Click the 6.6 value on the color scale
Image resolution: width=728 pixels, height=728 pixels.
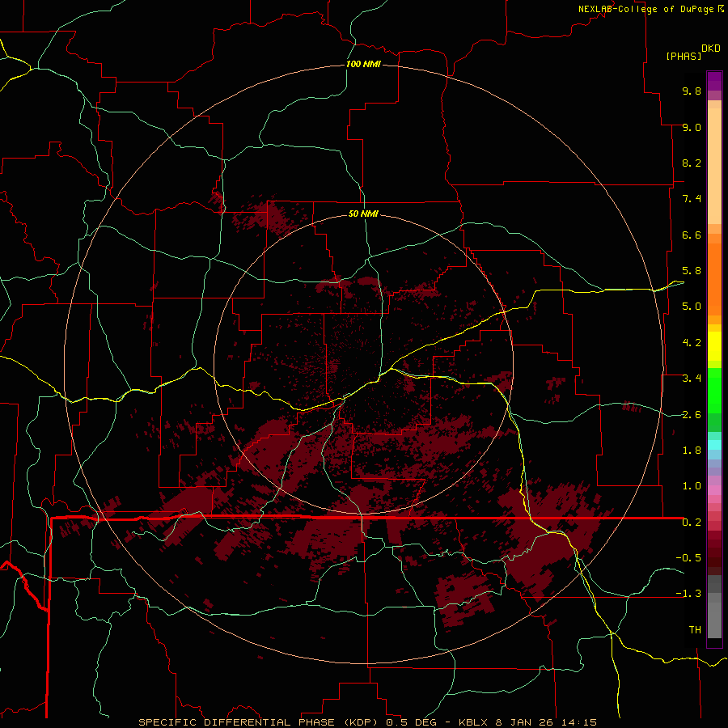click(x=692, y=235)
